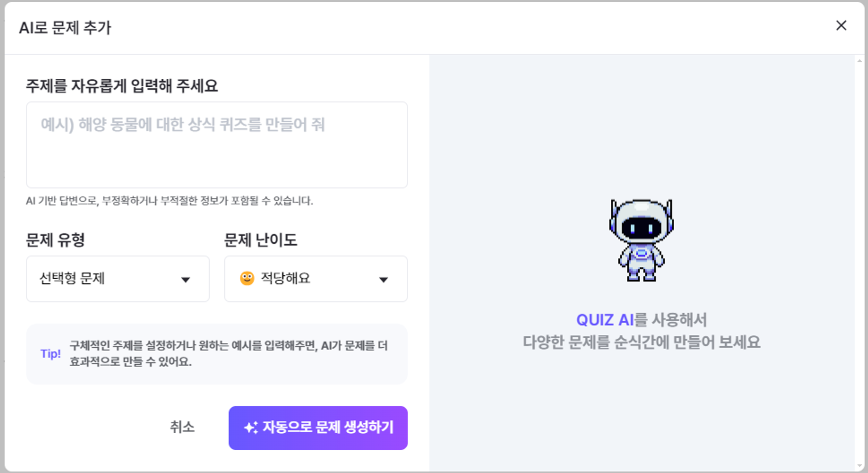
Task: Click the 문제 난이도 label
Action: click(x=260, y=240)
